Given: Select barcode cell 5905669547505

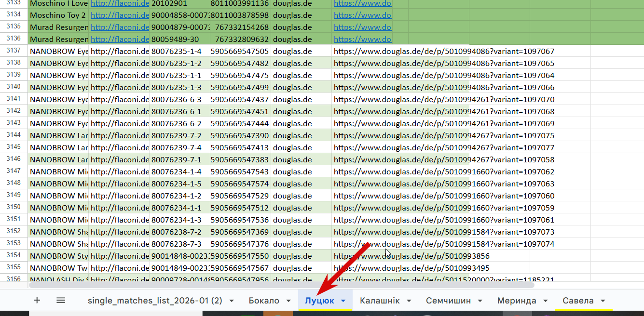Looking at the screenshot, I should pos(241,51).
